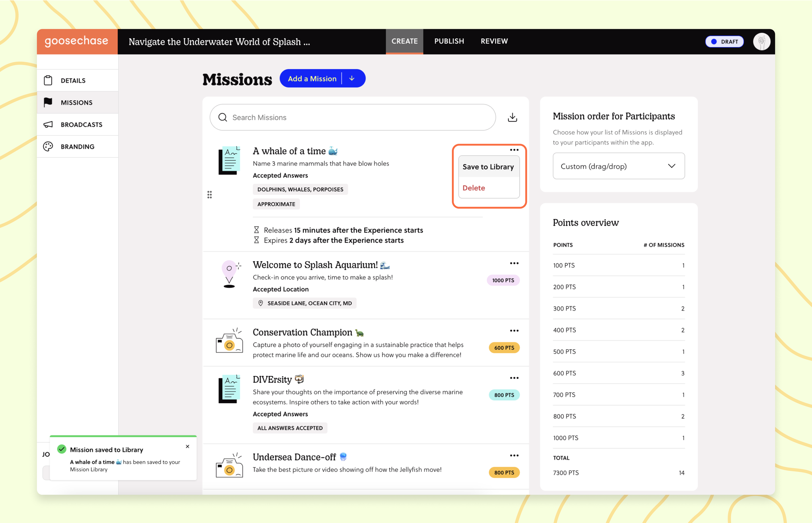Open the Missions flag icon in sidebar

pos(48,102)
